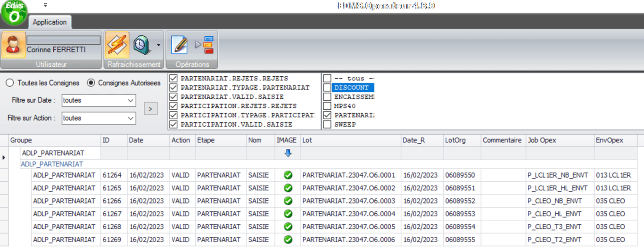The width and height of the screenshot is (644, 251).
Task: Click the Corinne FERRETTI user avatar icon
Action: 13,45
